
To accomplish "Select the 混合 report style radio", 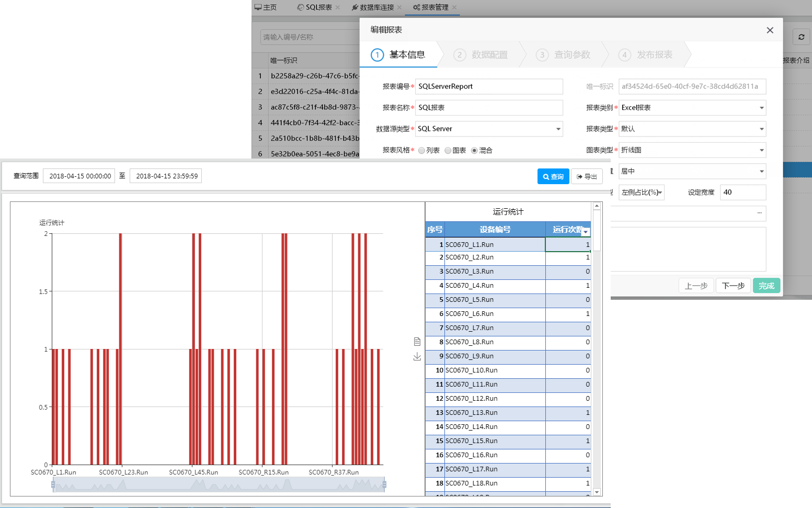I will (x=474, y=151).
